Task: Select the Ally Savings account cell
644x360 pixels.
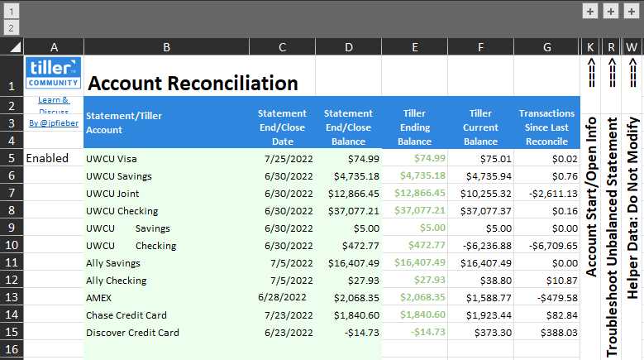Action: click(x=166, y=263)
